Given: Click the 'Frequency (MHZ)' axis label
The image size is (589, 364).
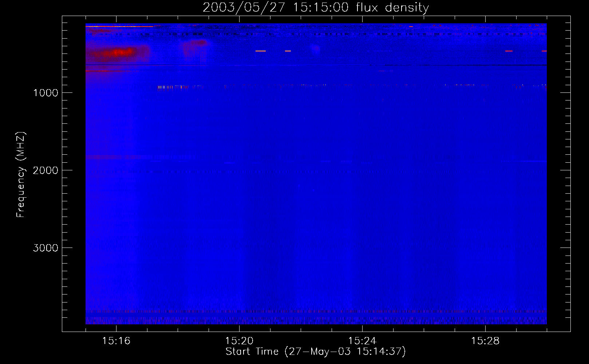Looking at the screenshot, I should 21,175.
